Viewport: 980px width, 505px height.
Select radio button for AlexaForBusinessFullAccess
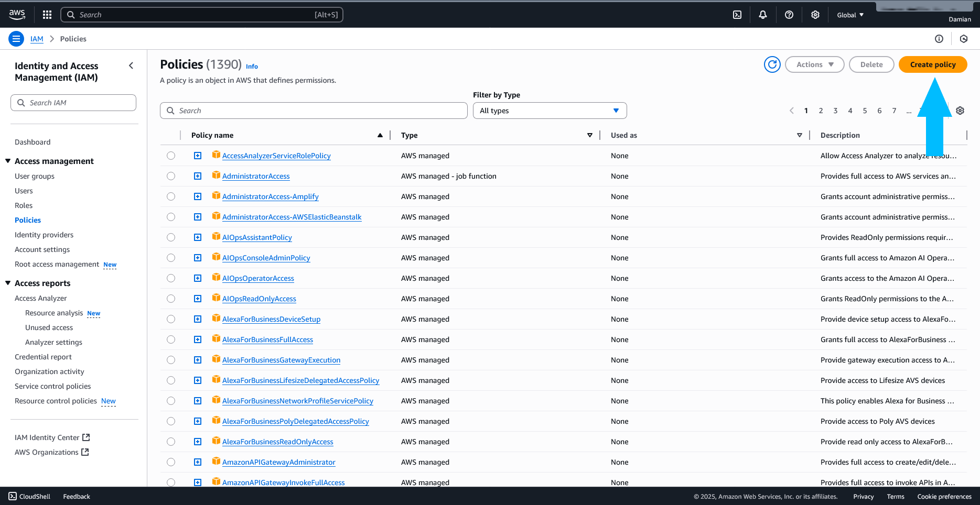(171, 339)
